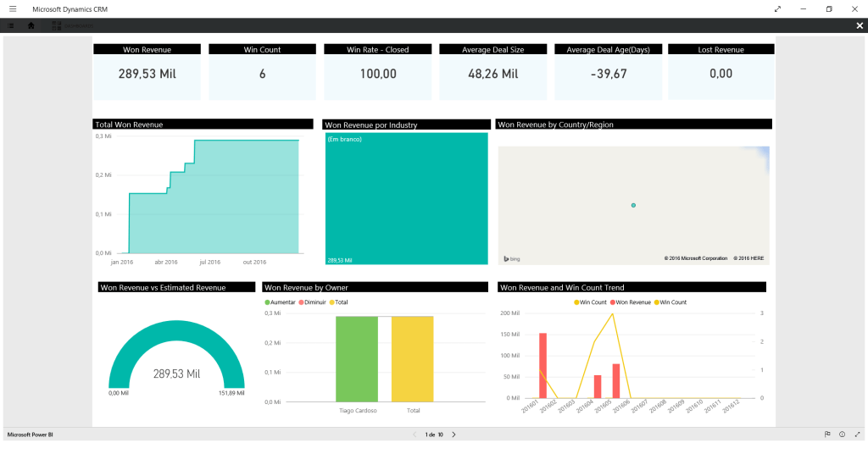Click the expand window arrows icon in the title bar
The width and height of the screenshot is (868, 465).
click(x=777, y=8)
